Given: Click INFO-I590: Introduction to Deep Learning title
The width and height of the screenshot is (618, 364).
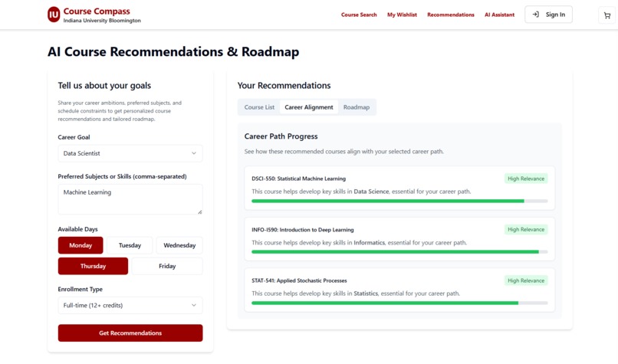Looking at the screenshot, I should [303, 230].
